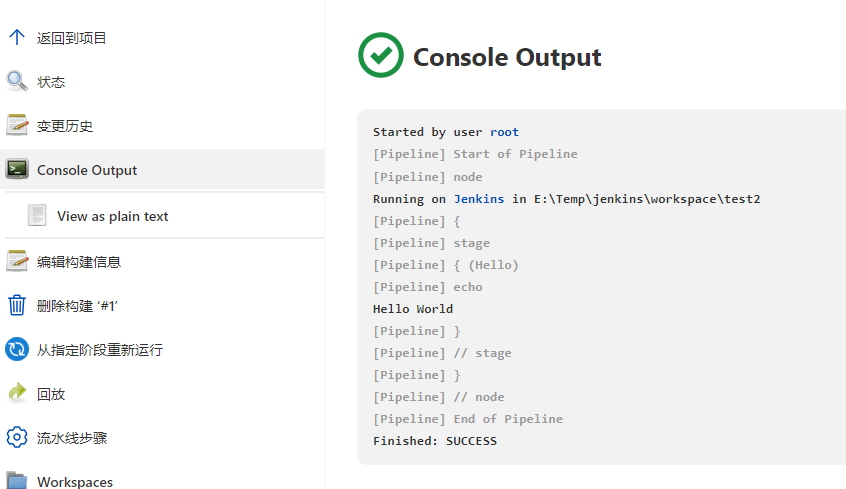Viewport: 846px width, 489px height.
Task: Click the document icon for View as plain text
Action: click(38, 216)
